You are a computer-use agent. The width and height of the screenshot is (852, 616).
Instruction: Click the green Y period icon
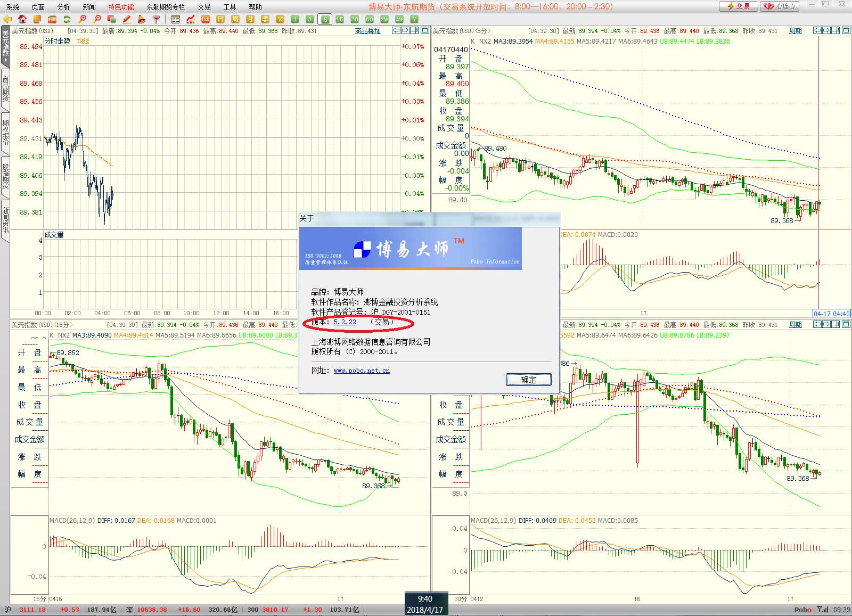pyautogui.click(x=414, y=19)
